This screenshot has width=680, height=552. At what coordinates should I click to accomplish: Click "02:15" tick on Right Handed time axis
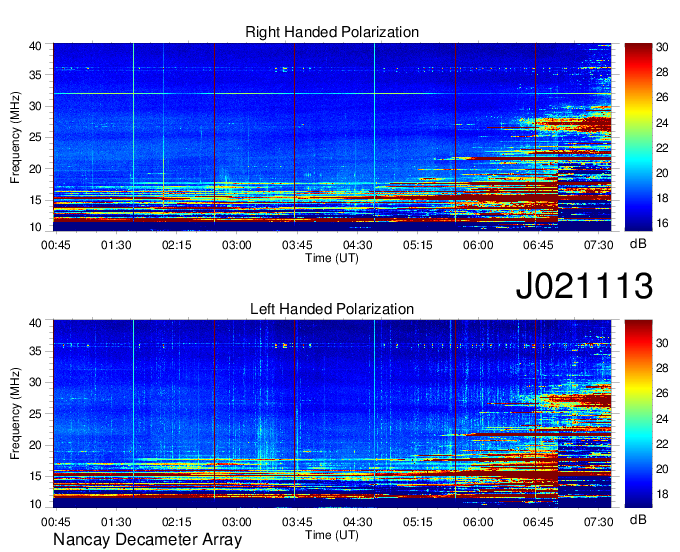177,245
